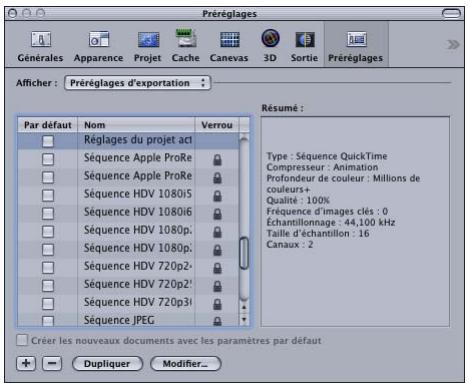The height and width of the screenshot is (385, 468).
Task: Click the Type : Séquence QuickTime summary line
Action: tap(327, 156)
